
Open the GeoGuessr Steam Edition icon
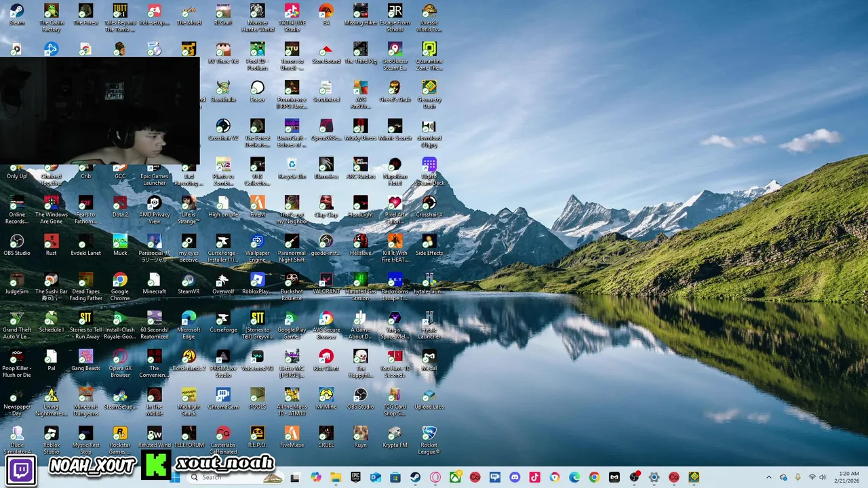395,56
